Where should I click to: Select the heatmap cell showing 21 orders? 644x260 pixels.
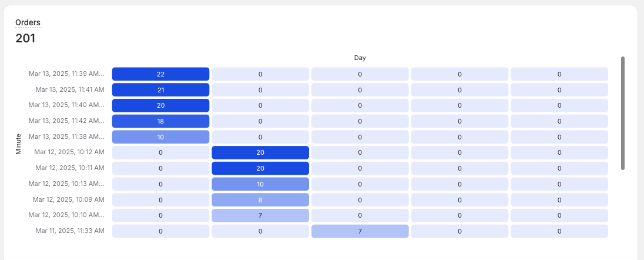click(160, 90)
